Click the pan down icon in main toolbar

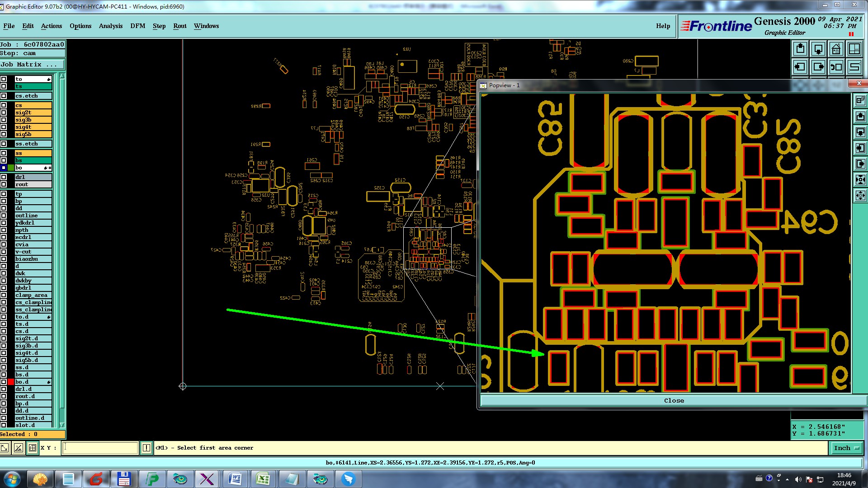pos(818,49)
